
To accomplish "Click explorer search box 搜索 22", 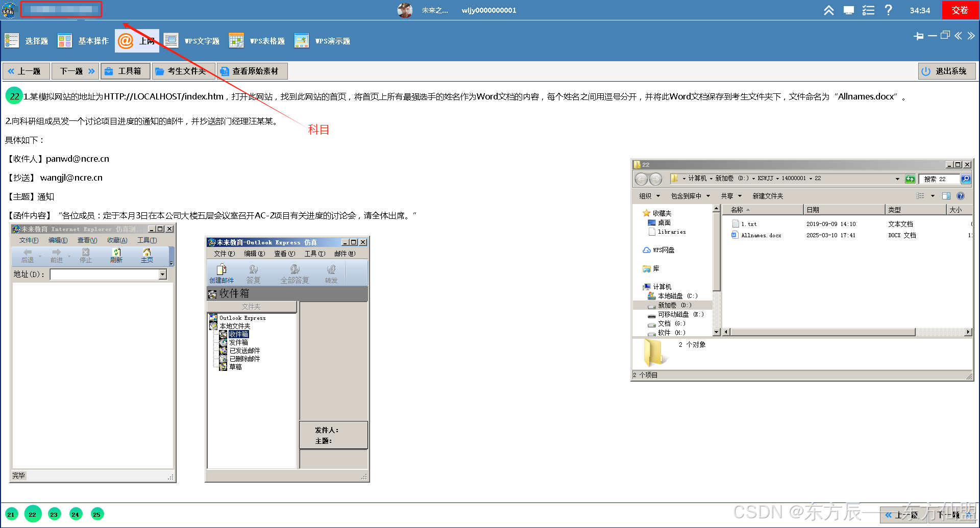I will click(940, 179).
